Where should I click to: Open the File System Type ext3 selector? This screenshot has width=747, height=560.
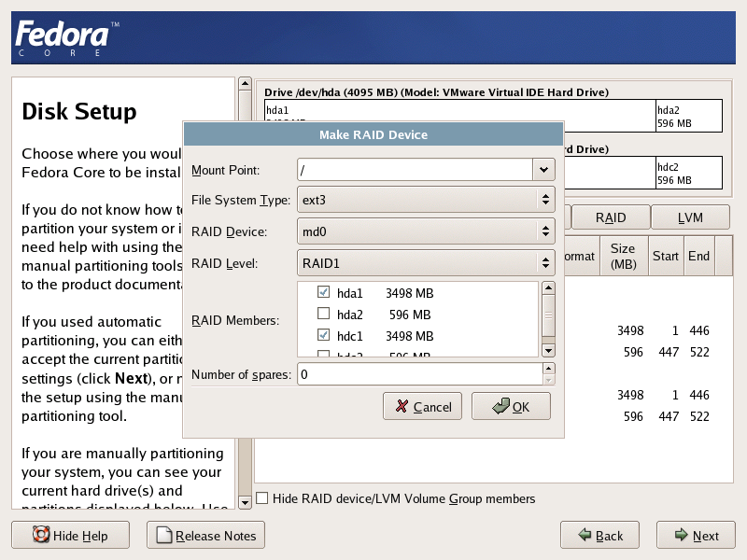(x=426, y=200)
